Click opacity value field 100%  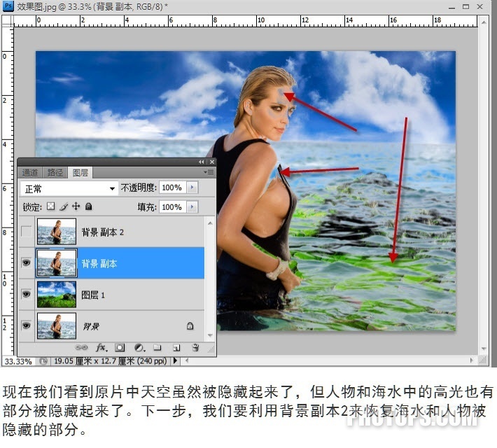(x=172, y=188)
